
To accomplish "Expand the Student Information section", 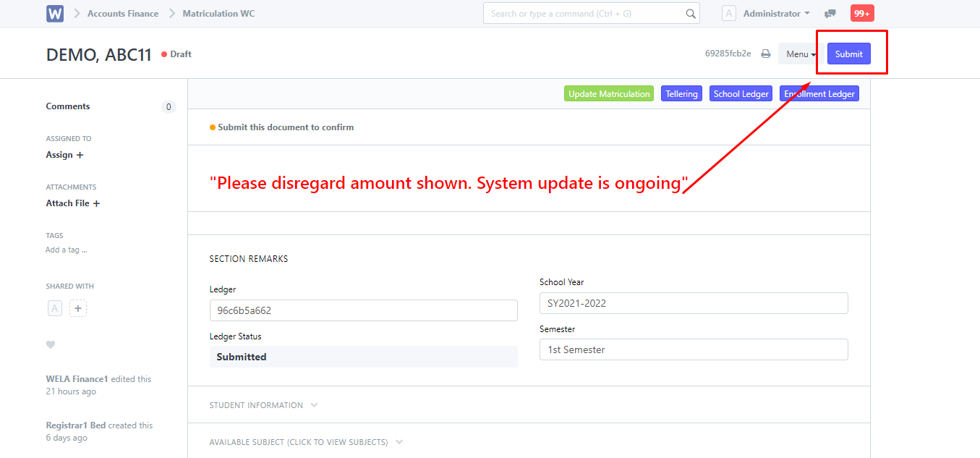I will (264, 405).
